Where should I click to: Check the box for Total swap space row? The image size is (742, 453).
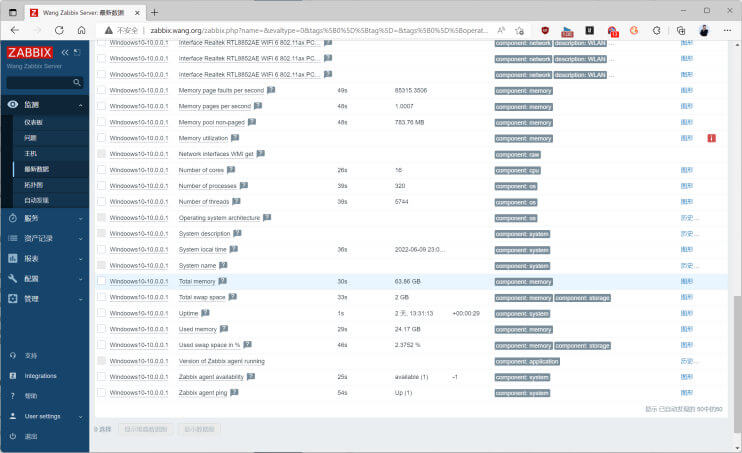pyautogui.click(x=101, y=297)
